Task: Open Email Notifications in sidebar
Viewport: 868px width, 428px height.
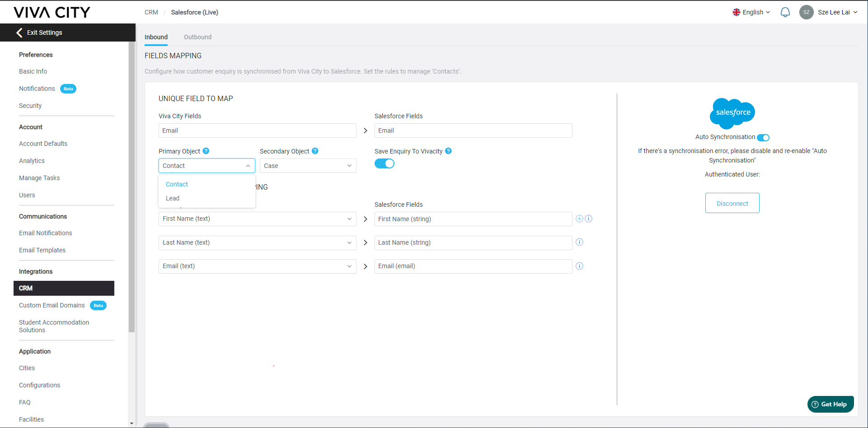Action: click(46, 233)
